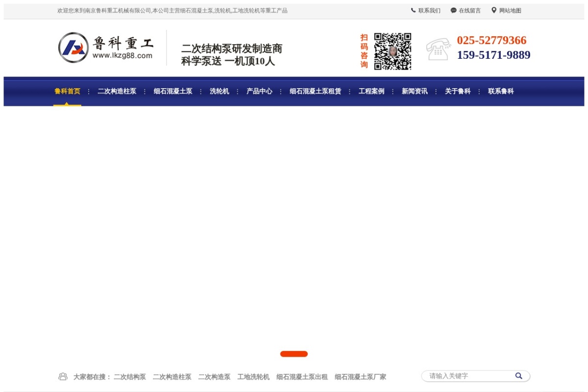Viewport: 588px width, 392px height.
Task: Open 联系鲁科 in the navigation bar
Action: pos(501,91)
